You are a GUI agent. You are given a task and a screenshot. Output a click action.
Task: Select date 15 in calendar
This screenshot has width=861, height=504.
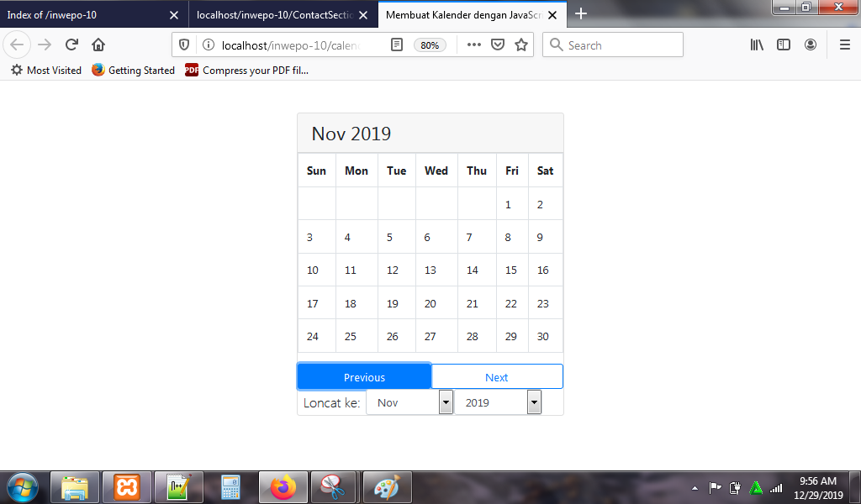pos(511,270)
